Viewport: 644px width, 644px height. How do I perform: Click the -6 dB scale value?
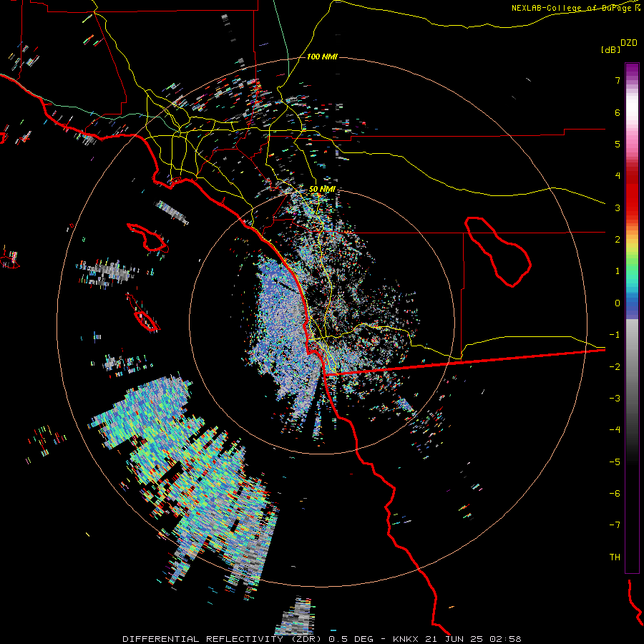coord(615,494)
